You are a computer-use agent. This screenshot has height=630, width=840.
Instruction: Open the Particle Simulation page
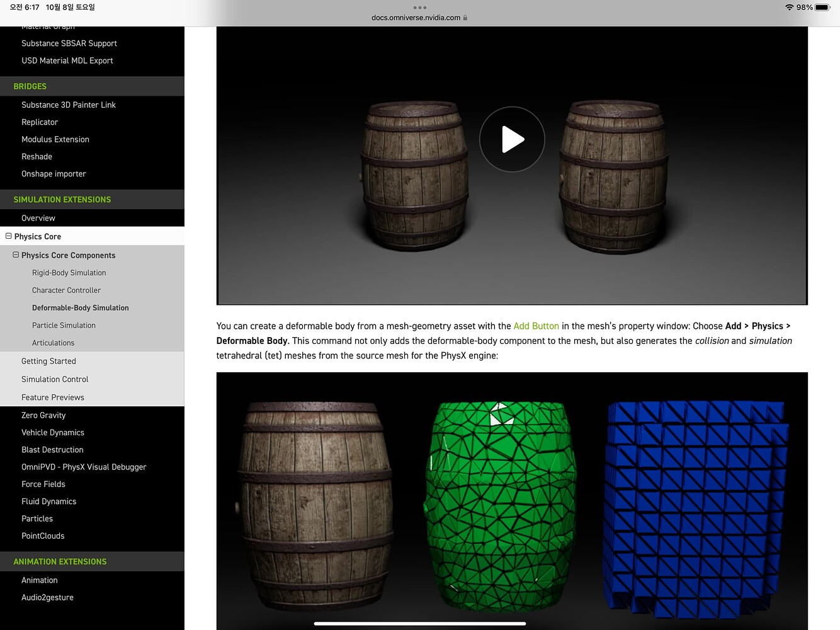(x=64, y=325)
